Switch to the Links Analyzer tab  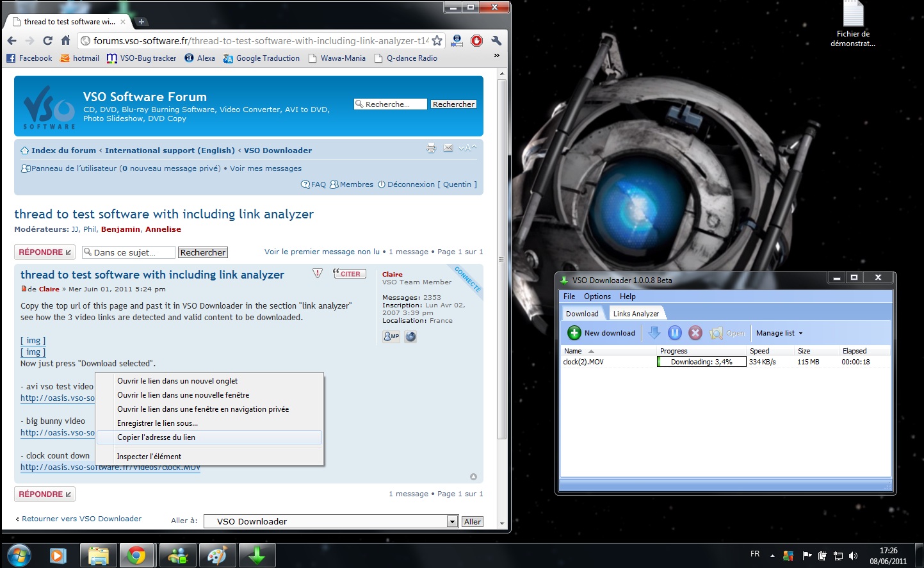(x=636, y=314)
